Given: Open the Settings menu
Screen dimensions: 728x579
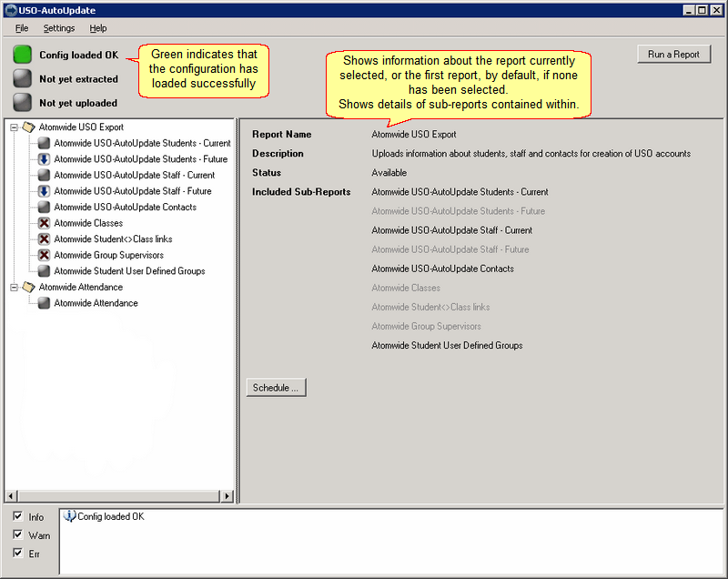Looking at the screenshot, I should (x=59, y=28).
